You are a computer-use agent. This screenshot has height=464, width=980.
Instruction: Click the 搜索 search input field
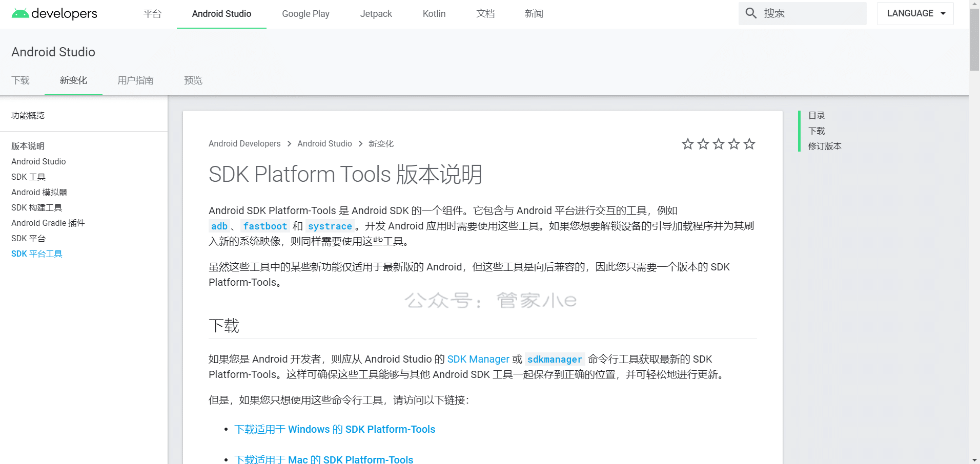click(x=803, y=13)
